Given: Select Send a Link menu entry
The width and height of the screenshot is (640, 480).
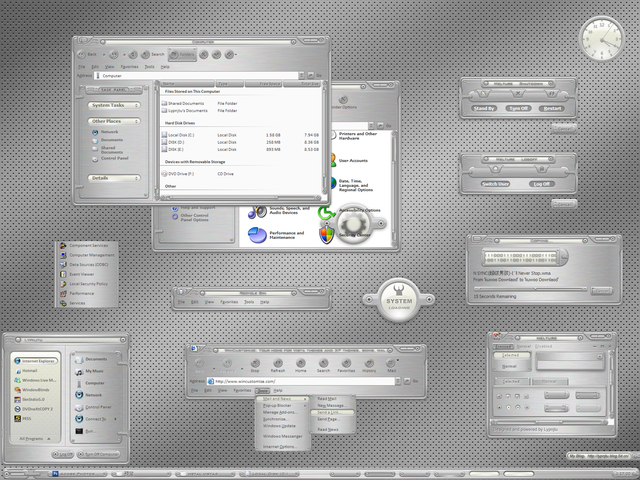Looking at the screenshot, I should 328,413.
